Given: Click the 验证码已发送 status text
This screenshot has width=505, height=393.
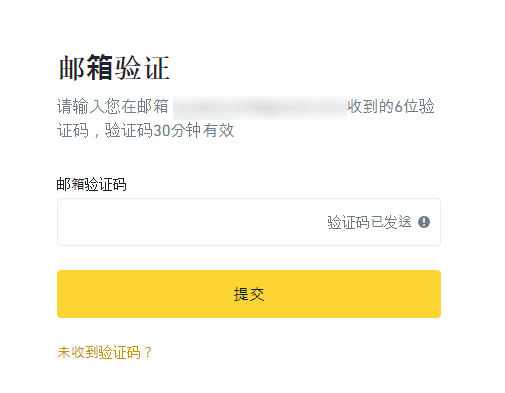Looking at the screenshot, I should (369, 222).
